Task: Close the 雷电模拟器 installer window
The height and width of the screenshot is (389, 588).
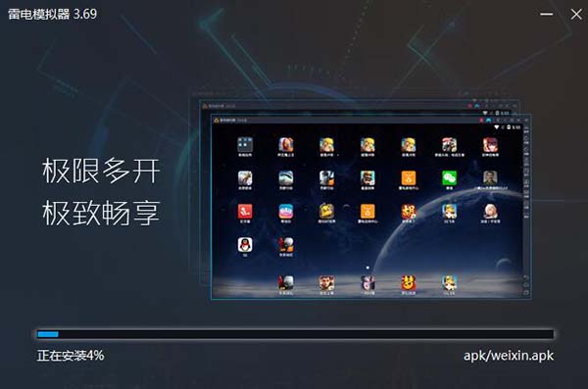Action: point(576,15)
